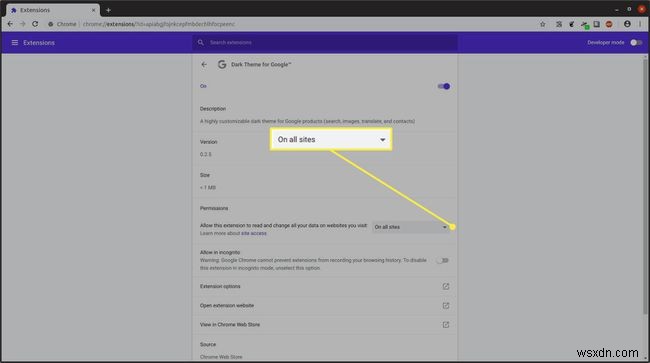
Task: Focus the Search extensions field
Action: pos(325,42)
